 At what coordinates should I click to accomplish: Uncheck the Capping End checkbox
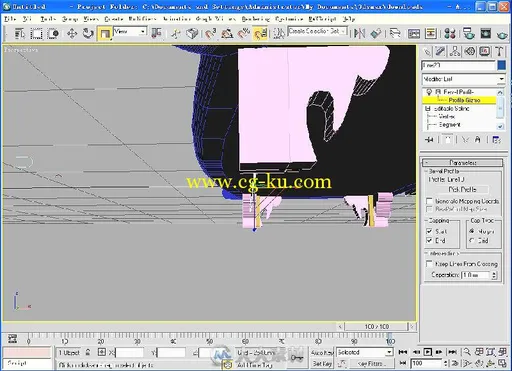point(429,240)
